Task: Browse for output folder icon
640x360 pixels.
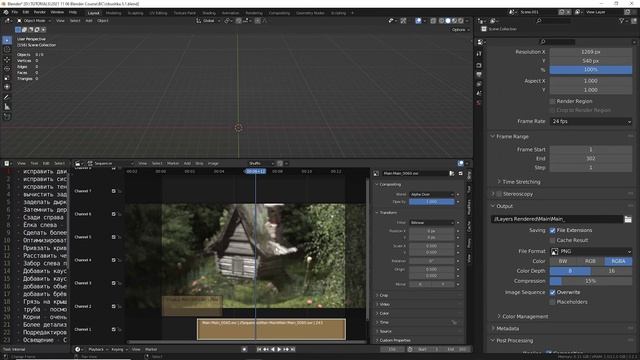Action: pos(628,220)
